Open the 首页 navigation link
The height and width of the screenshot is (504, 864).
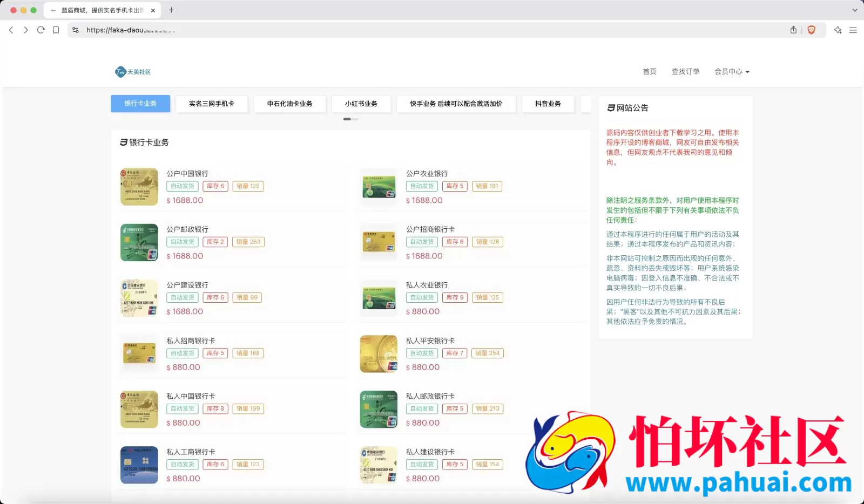point(650,71)
